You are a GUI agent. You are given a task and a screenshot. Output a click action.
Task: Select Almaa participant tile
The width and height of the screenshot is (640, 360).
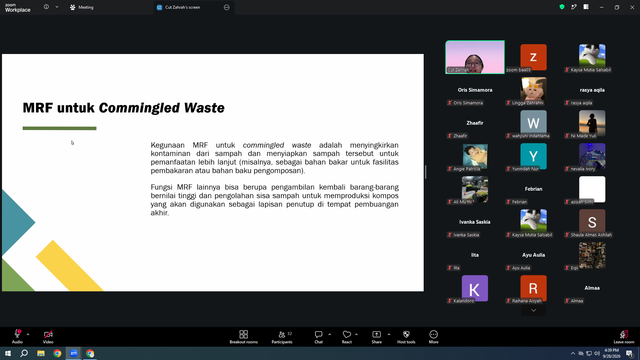click(592, 288)
